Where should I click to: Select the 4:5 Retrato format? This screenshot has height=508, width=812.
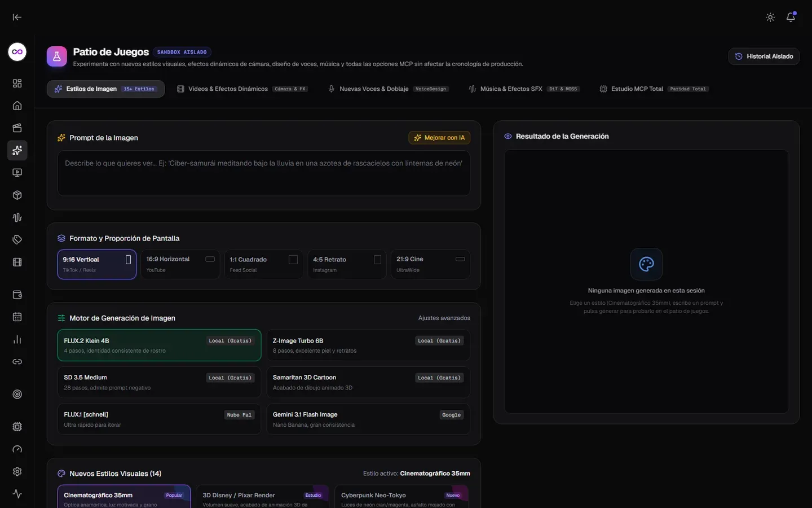click(x=347, y=264)
